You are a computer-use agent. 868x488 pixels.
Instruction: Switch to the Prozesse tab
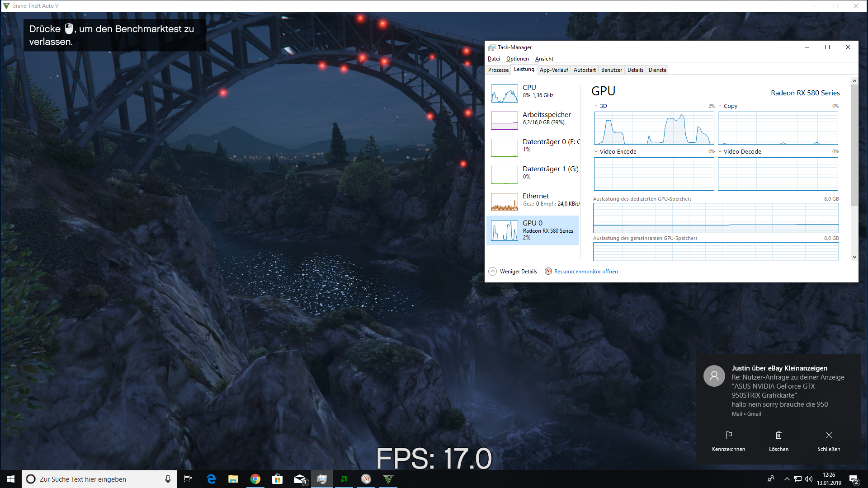[498, 70]
